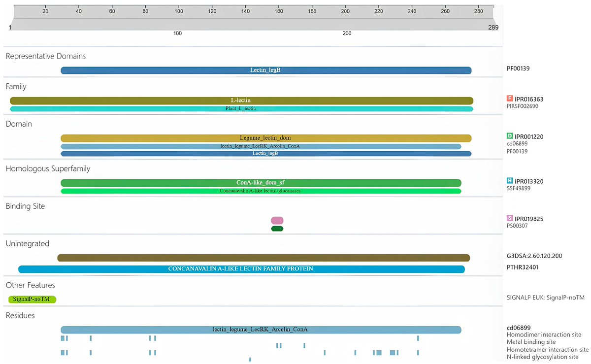This screenshot has height=364, width=591.
Task: Select the ConA-like_dom_sf superfamily bar
Action: click(261, 182)
